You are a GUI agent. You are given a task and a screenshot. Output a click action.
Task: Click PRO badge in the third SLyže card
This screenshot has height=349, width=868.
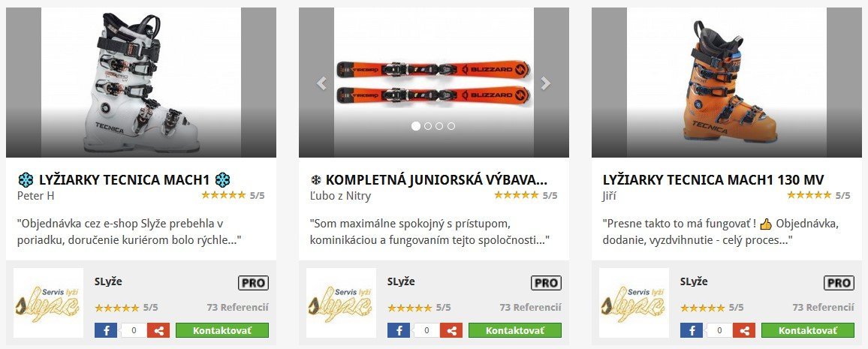coord(839,283)
